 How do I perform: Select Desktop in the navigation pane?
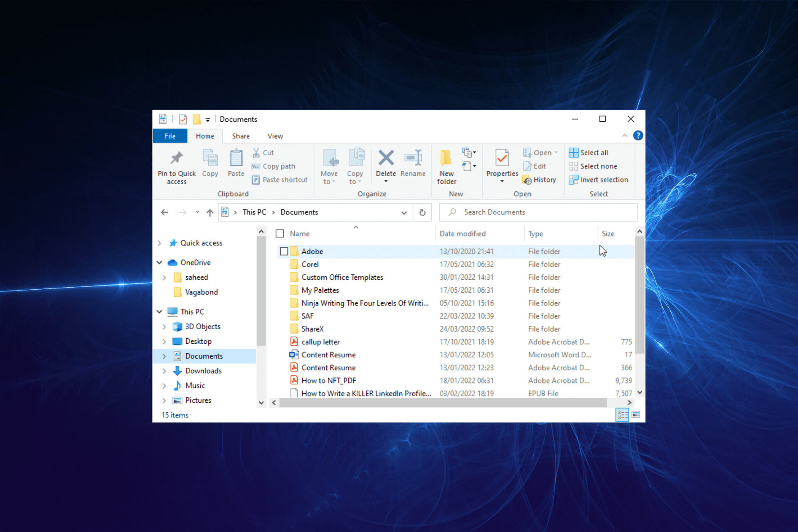198,341
